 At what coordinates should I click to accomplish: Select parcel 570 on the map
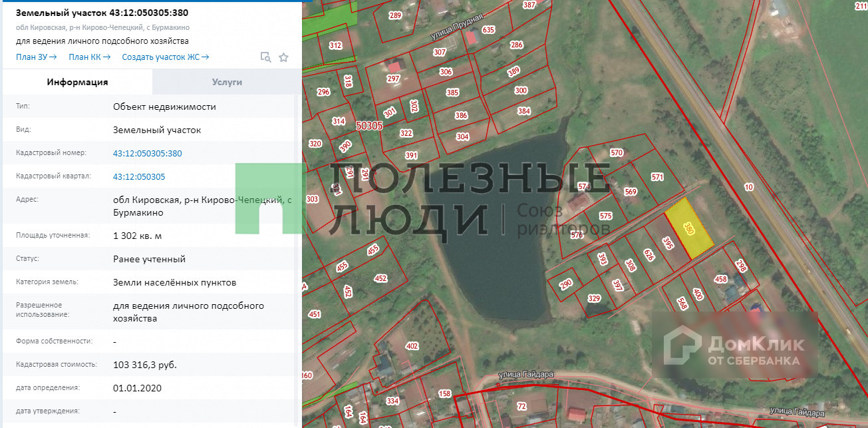617,153
